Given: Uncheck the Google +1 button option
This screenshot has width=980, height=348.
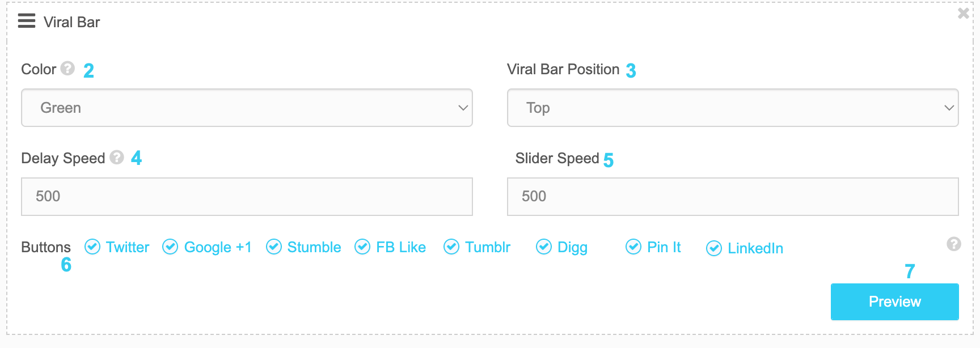Looking at the screenshot, I should 170,247.
